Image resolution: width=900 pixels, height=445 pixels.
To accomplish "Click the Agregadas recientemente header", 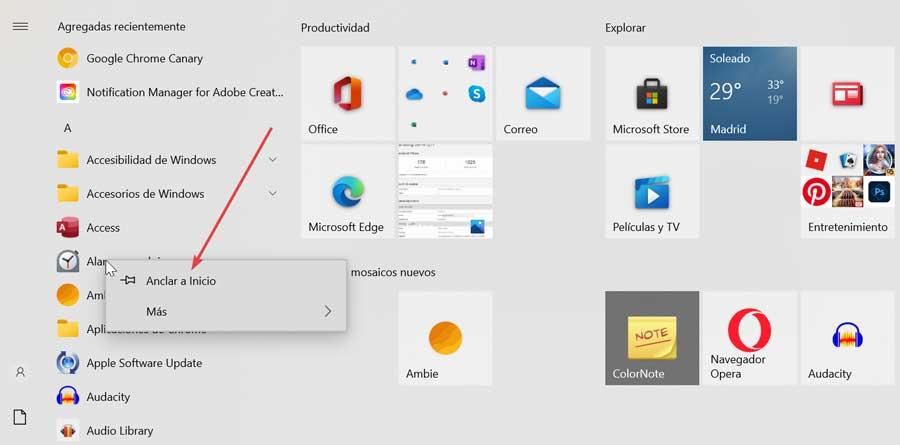I will [121, 26].
